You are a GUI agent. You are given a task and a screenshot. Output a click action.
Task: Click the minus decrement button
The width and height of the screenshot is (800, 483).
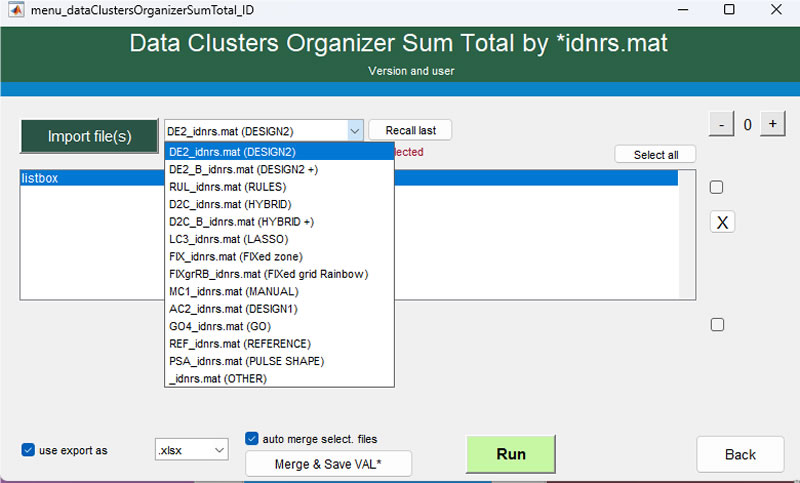click(x=720, y=124)
